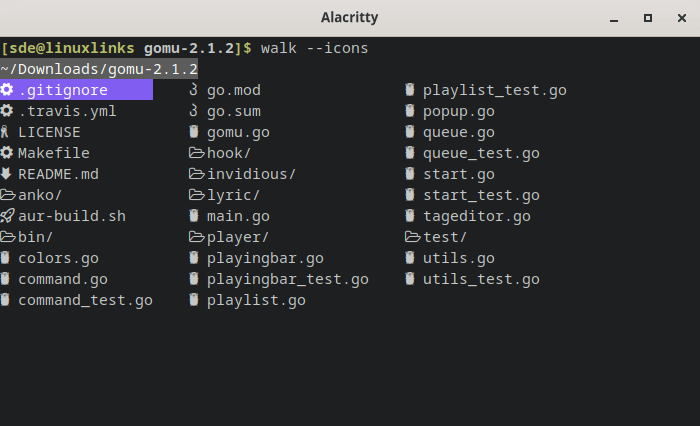Open the bin/ directory name
Image resolution: width=700 pixels, height=426 pixels.
tap(36, 237)
